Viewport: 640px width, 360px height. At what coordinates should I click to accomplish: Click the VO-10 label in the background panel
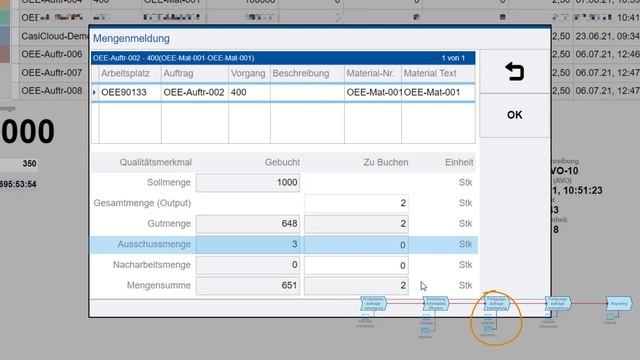point(564,171)
